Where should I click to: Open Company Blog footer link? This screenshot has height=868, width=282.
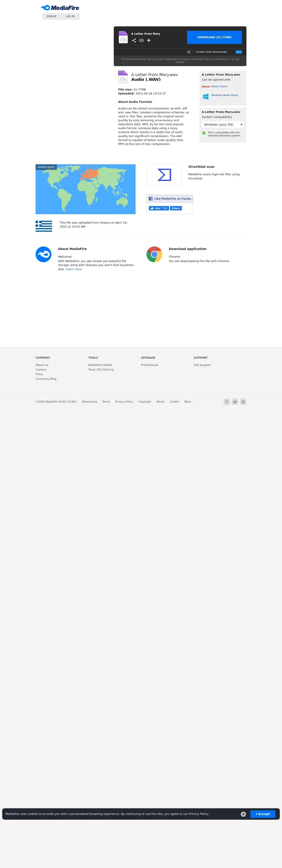point(46,379)
